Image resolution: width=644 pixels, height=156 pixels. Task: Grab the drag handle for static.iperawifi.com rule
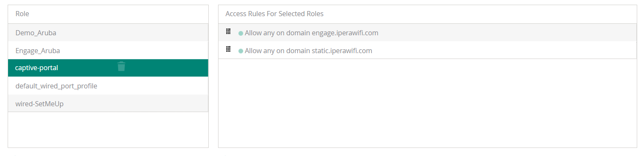[x=228, y=49]
